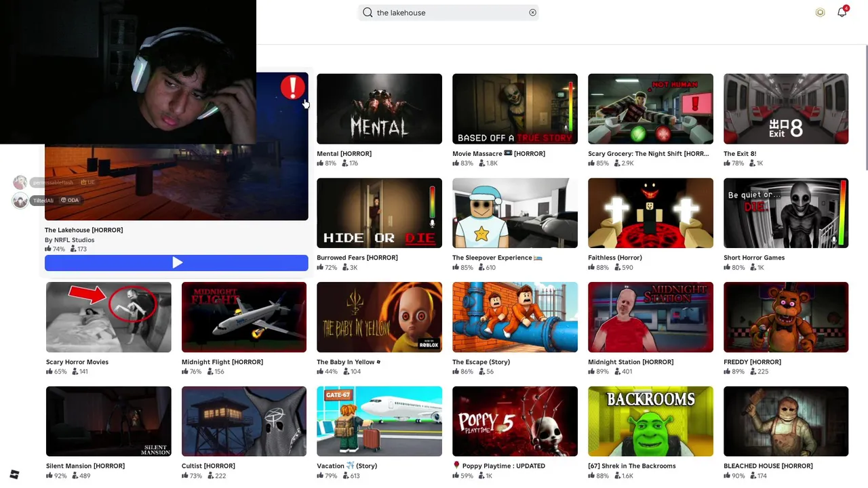This screenshot has height=488, width=868.
Task: Click the page's vertical scrollbar
Action: point(865,108)
